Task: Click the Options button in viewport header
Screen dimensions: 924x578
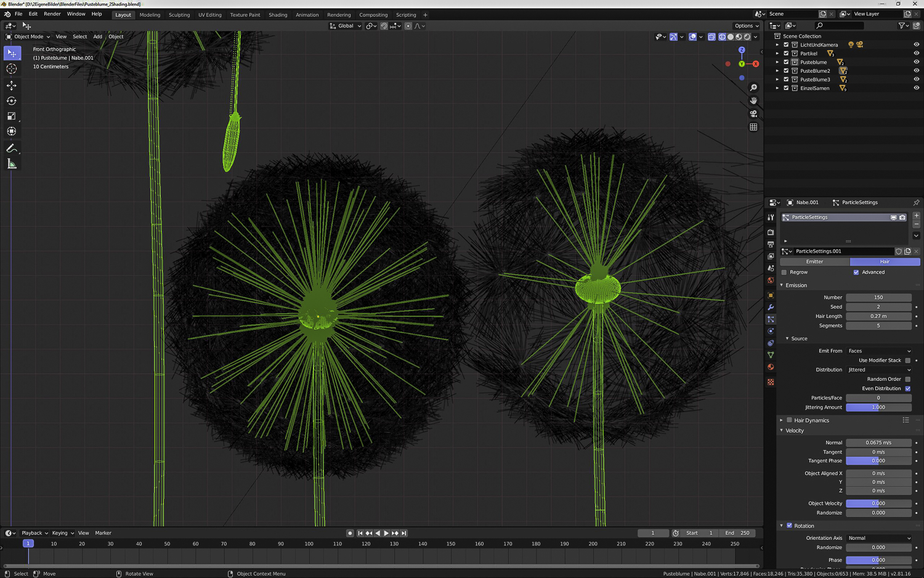Action: pyautogui.click(x=747, y=26)
